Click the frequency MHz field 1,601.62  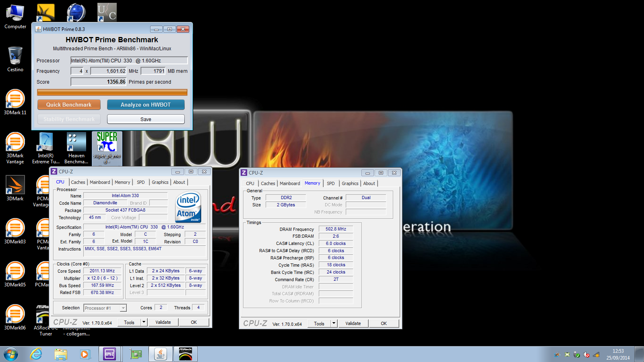click(x=109, y=71)
